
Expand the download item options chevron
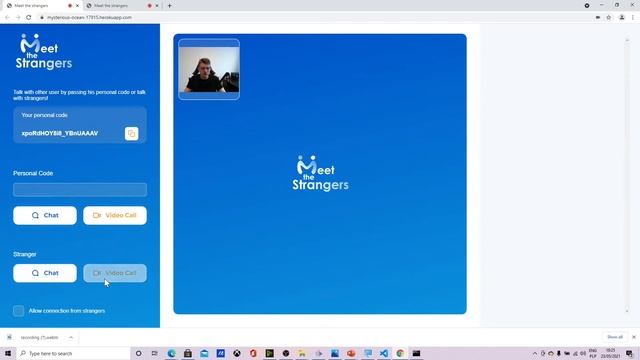pyautogui.click(x=71, y=338)
